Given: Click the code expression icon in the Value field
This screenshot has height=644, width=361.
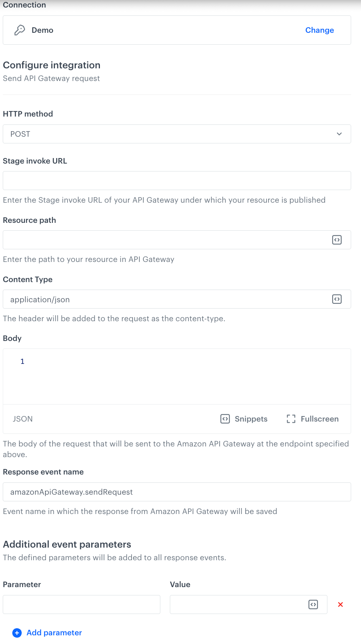Looking at the screenshot, I should pos(312,604).
